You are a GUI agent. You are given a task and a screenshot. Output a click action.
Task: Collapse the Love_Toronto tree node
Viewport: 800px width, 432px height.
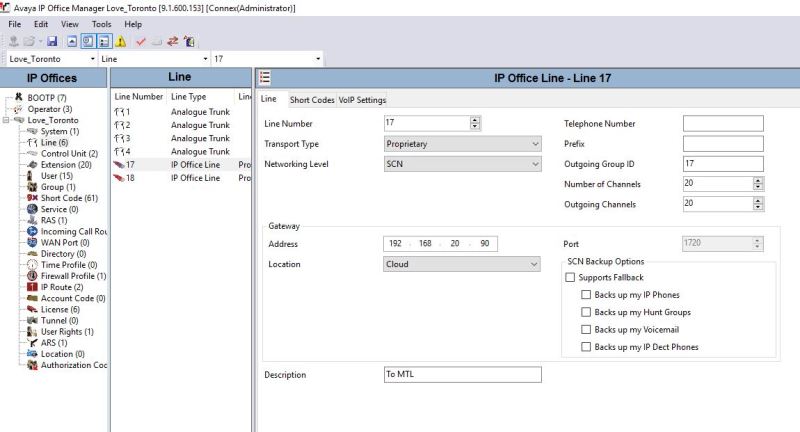click(6, 120)
